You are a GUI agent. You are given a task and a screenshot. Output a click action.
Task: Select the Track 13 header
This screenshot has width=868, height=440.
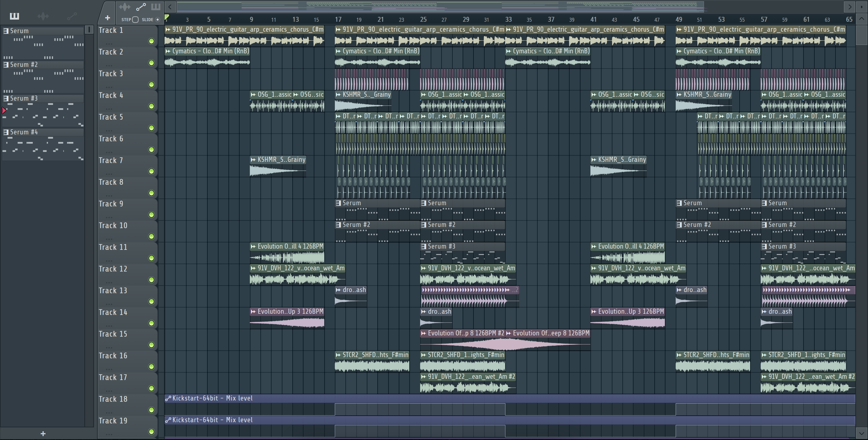click(127, 297)
